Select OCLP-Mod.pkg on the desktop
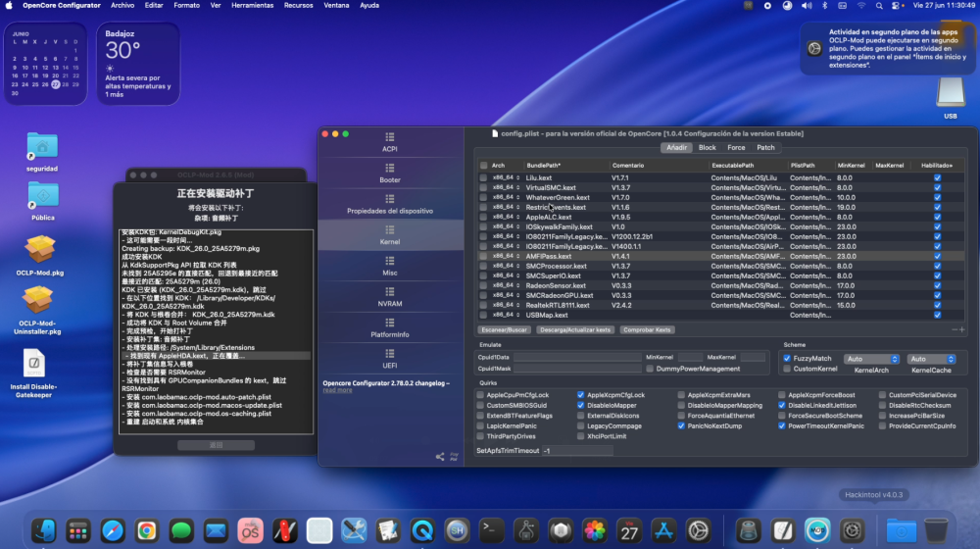This screenshot has height=549, width=980. point(40,255)
